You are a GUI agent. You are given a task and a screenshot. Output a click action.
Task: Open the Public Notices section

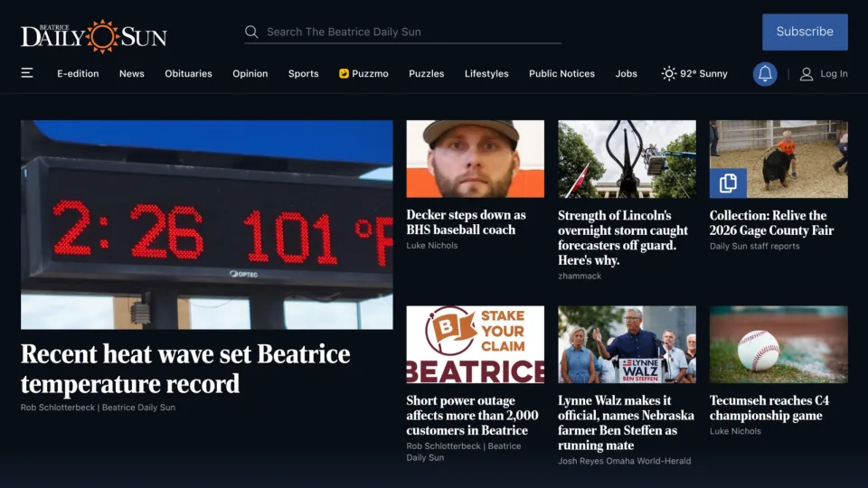[x=561, y=73]
